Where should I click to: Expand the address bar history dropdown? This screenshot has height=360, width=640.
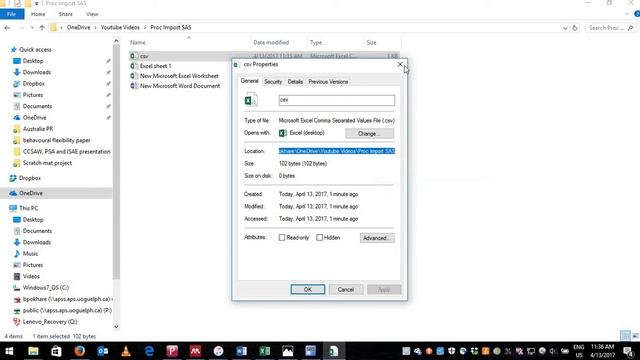pos(565,28)
